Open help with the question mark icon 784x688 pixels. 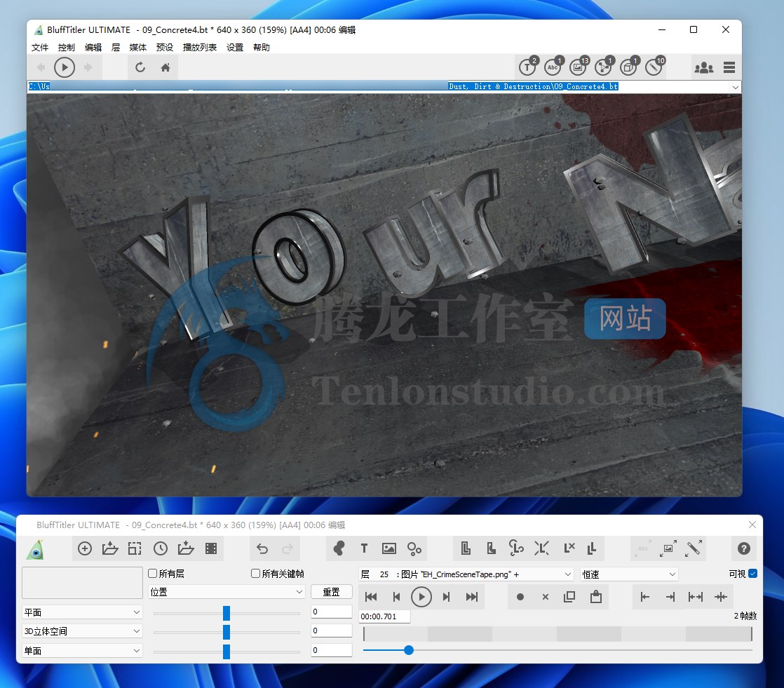point(744,548)
